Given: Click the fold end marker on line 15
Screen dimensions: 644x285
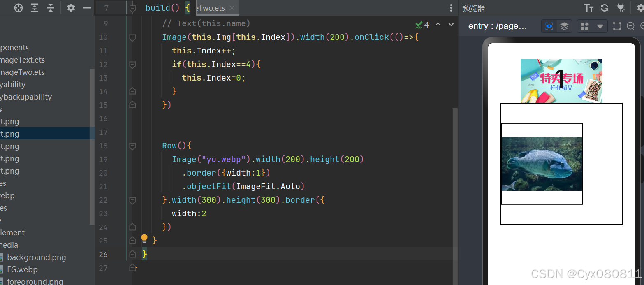Looking at the screenshot, I should (x=132, y=105).
